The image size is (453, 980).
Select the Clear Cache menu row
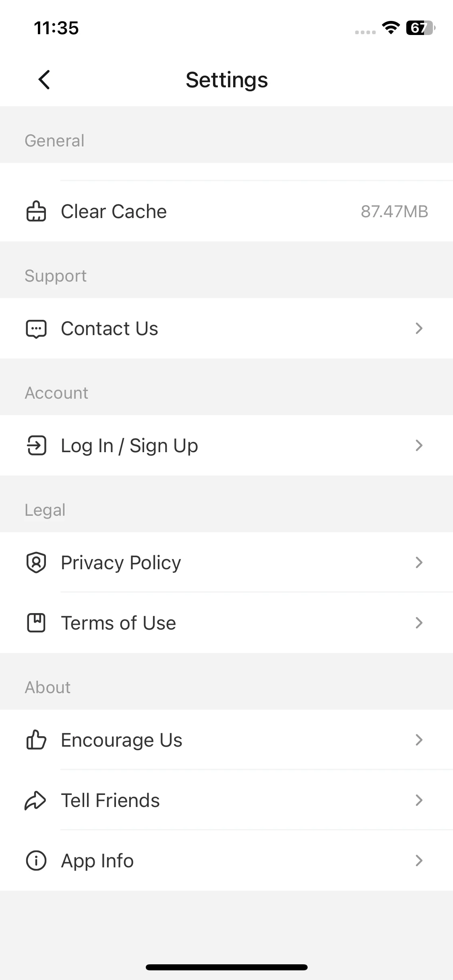point(226,211)
